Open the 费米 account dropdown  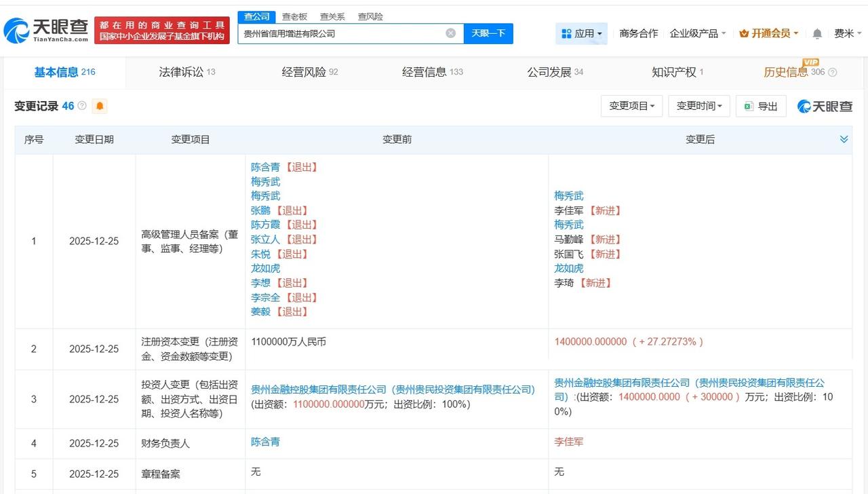click(x=847, y=33)
